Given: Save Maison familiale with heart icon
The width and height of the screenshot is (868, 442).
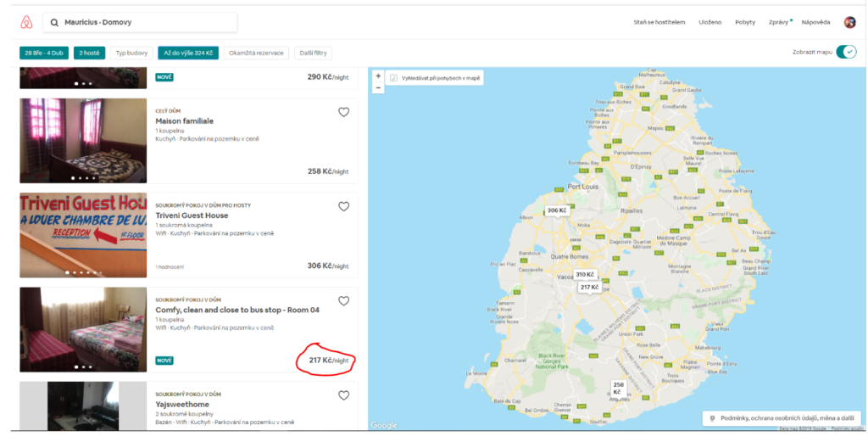Looking at the screenshot, I should 343,112.
